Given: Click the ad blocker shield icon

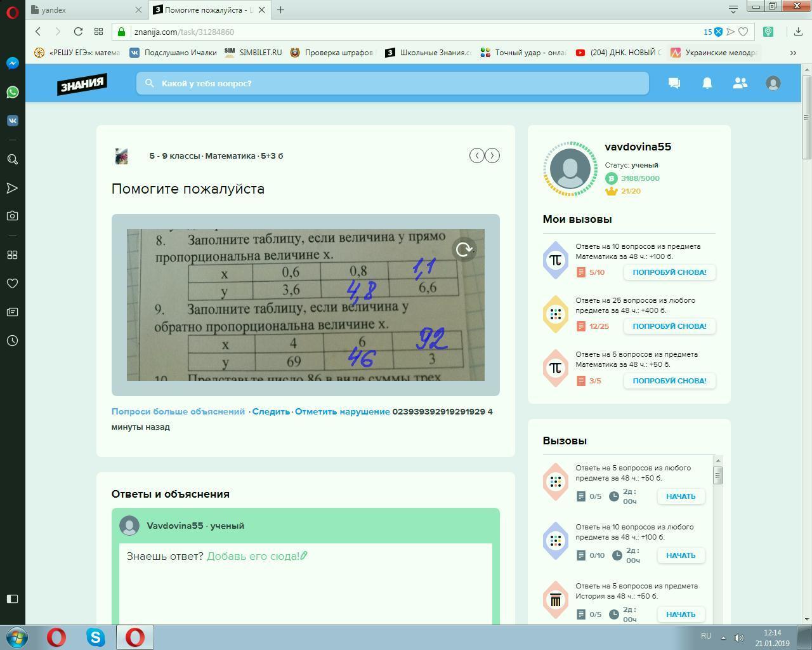Looking at the screenshot, I should pyautogui.click(x=718, y=32).
